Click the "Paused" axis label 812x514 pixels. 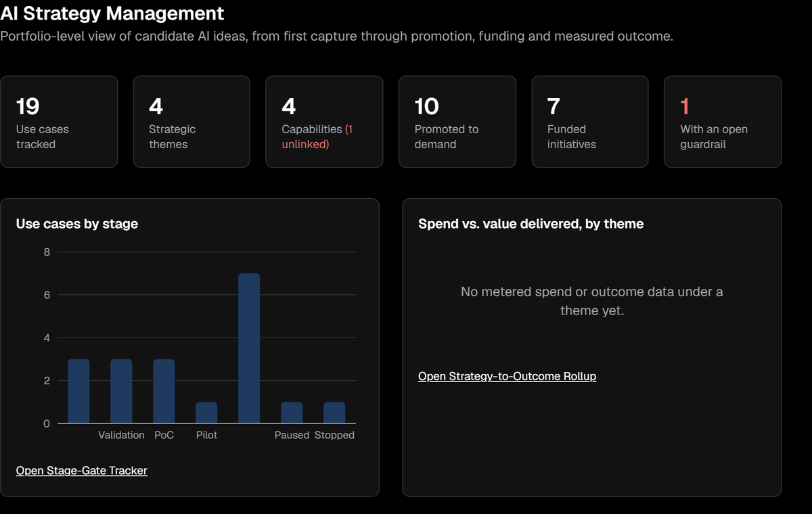point(292,436)
